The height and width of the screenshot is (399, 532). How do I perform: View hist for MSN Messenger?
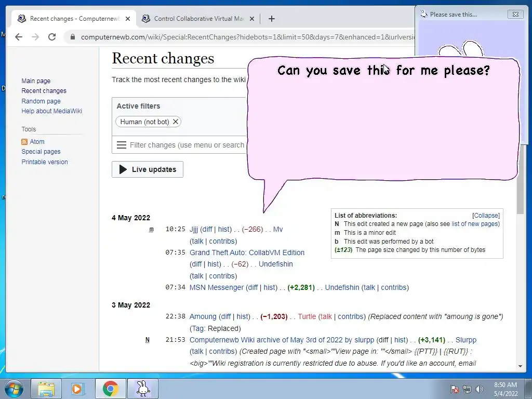(270, 287)
